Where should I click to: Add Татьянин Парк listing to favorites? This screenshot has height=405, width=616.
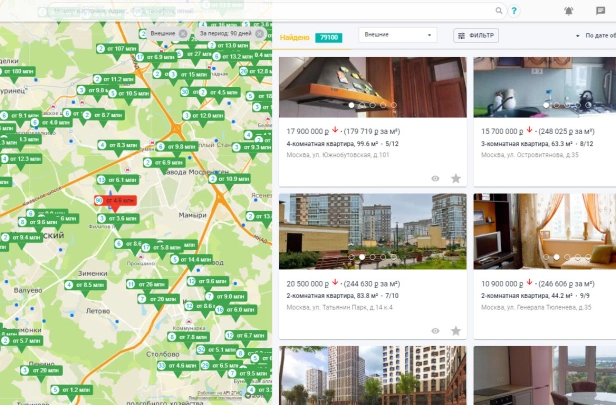456,331
